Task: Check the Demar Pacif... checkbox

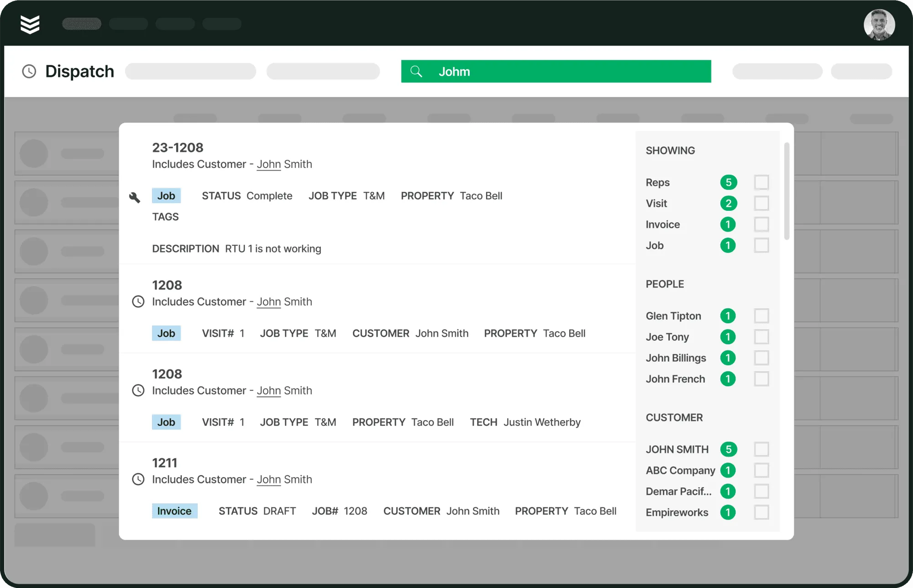Action: (x=761, y=491)
